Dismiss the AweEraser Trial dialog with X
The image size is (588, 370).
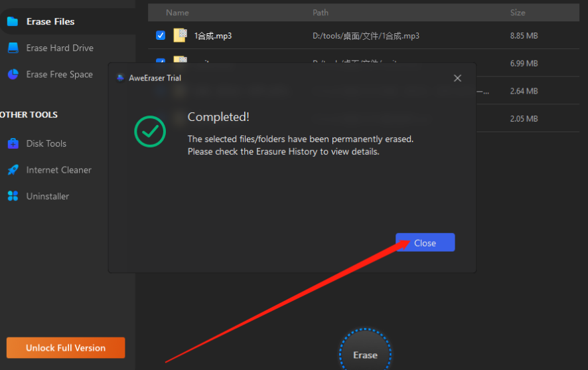[x=457, y=78]
